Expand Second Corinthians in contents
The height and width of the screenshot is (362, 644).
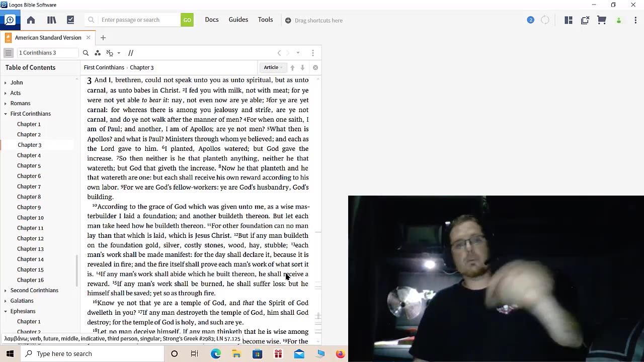click(6, 291)
